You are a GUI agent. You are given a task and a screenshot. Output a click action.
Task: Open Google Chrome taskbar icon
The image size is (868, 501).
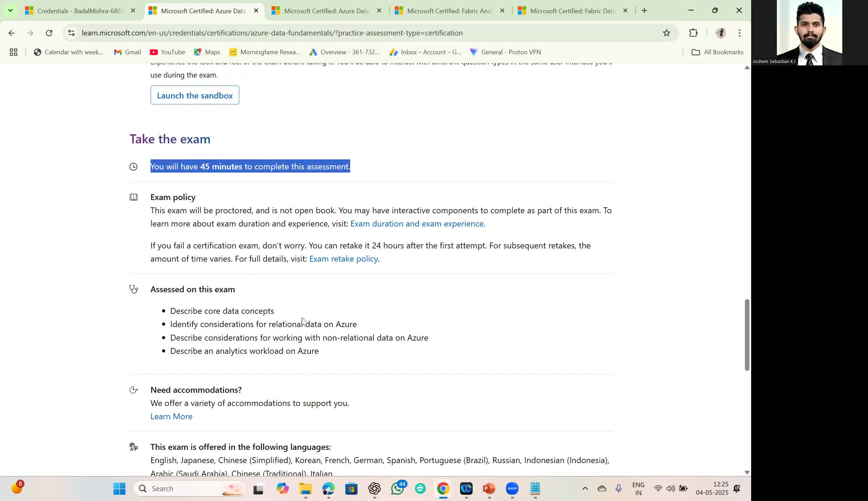coord(443,489)
